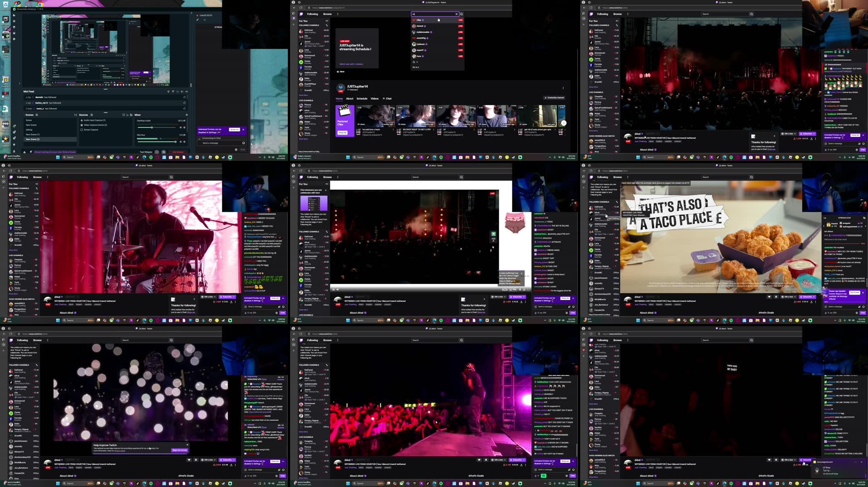
Task: Choose 'Sykkuno' from the search suggestions
Action: [x=438, y=44]
